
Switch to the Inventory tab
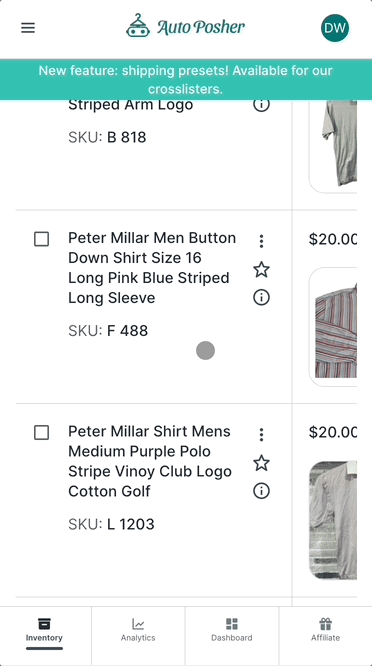44,630
